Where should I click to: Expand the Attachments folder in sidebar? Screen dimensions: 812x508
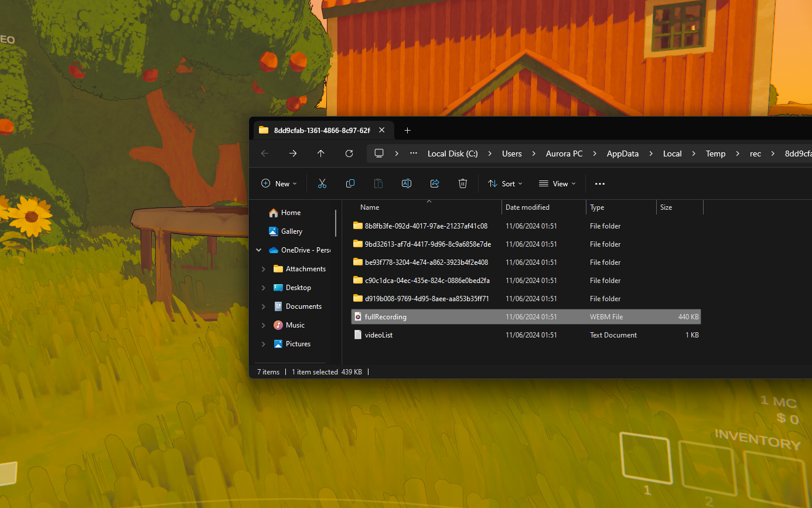[264, 269]
